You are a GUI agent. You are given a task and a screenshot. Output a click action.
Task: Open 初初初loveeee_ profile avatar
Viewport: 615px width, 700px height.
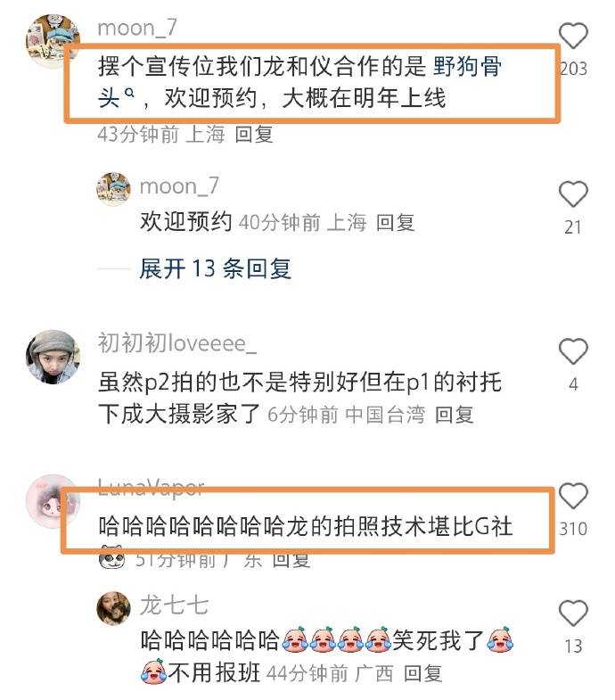tap(53, 358)
